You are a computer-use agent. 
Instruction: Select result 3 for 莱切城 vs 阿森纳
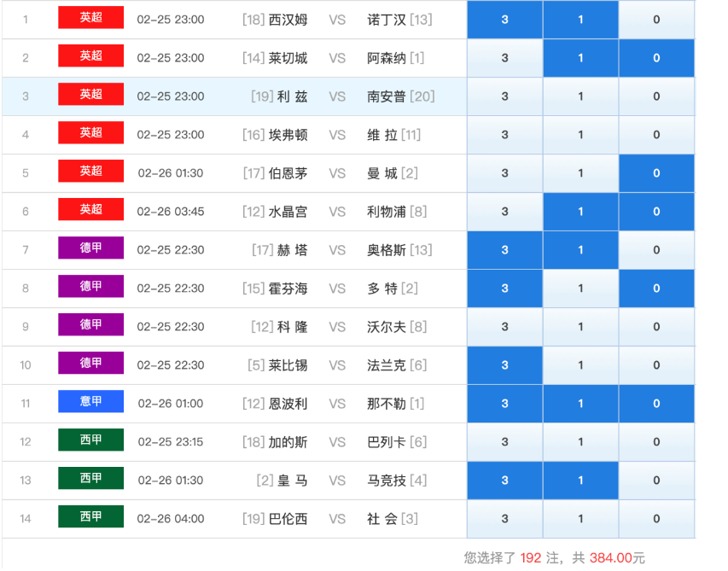[504, 58]
